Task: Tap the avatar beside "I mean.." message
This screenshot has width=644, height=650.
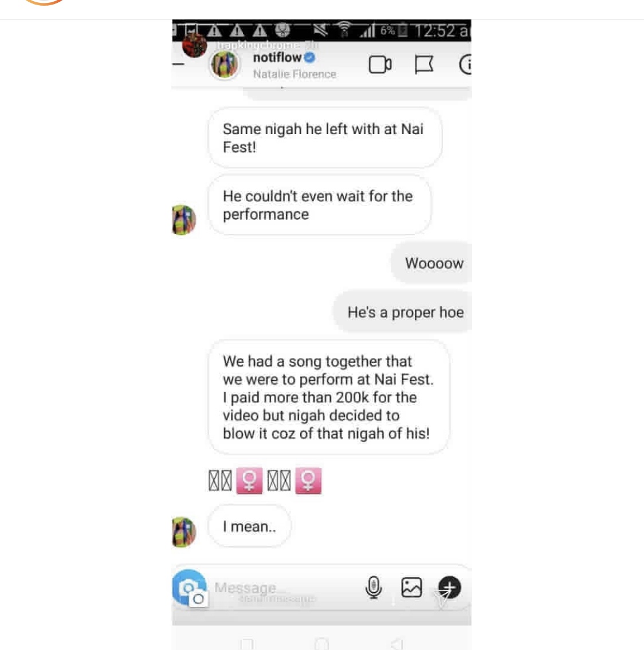Action: [184, 532]
